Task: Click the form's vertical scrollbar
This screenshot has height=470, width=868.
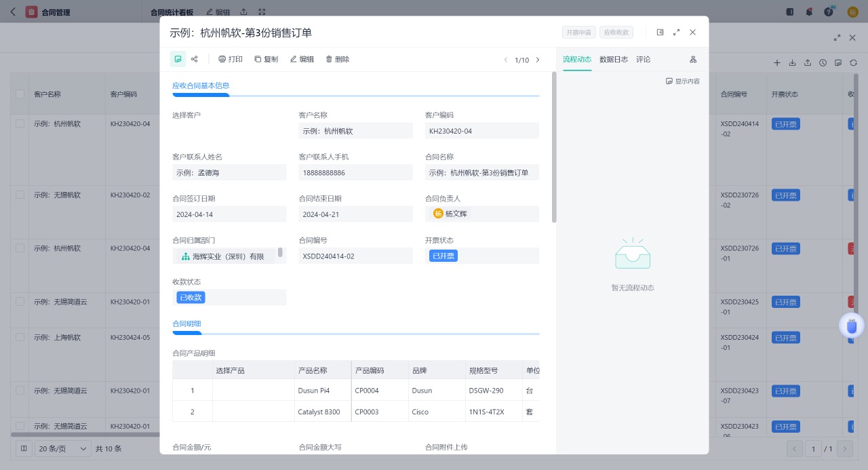Action: (x=554, y=149)
